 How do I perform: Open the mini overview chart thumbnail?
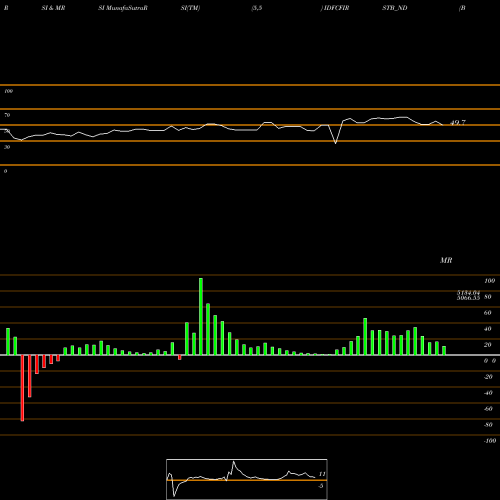pos(247,479)
